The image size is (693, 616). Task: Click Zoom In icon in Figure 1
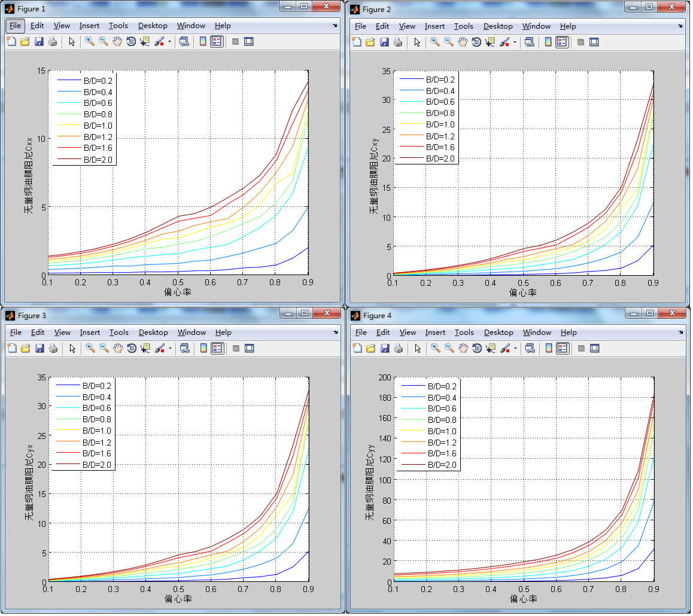click(x=90, y=42)
